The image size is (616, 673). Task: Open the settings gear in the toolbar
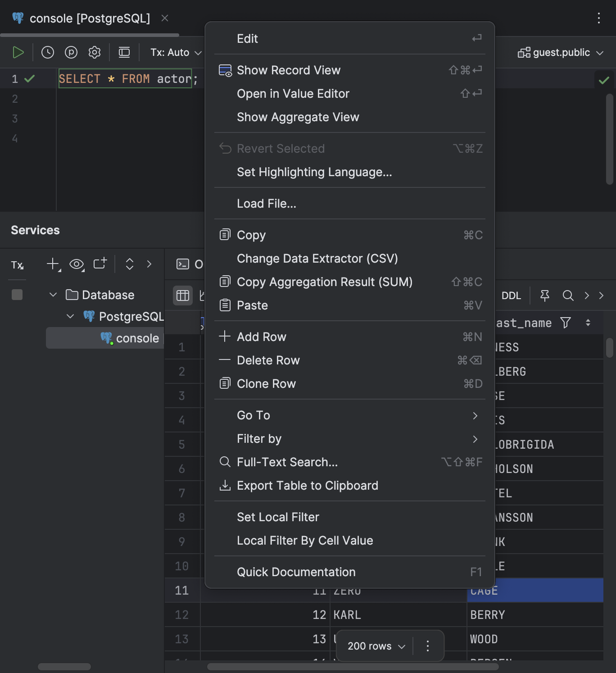pos(95,52)
